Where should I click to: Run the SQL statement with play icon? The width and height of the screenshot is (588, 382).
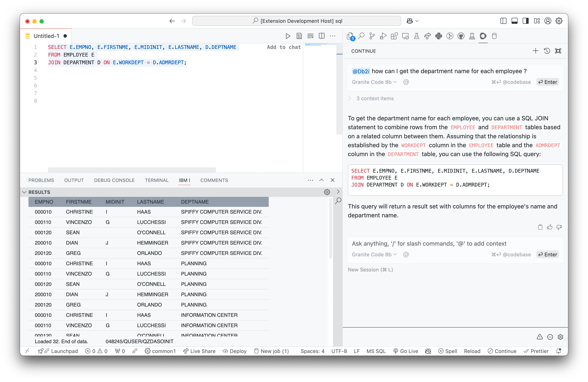[x=288, y=36]
